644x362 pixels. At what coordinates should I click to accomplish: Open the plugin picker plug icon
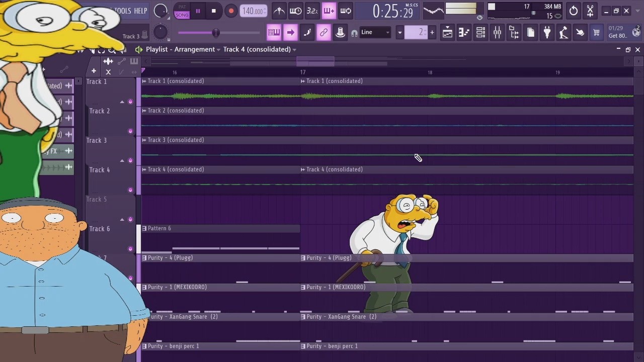tap(547, 33)
